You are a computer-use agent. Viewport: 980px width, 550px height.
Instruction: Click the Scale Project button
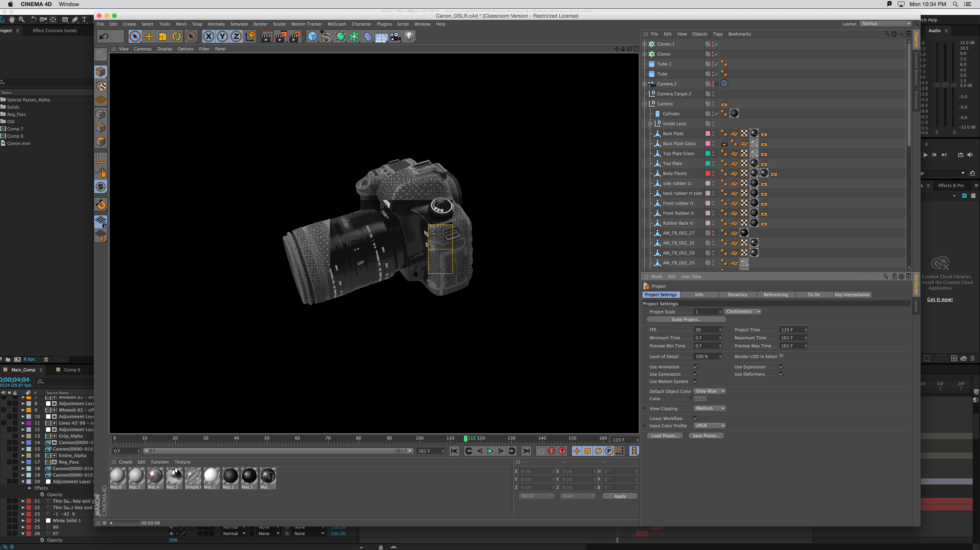pos(686,319)
